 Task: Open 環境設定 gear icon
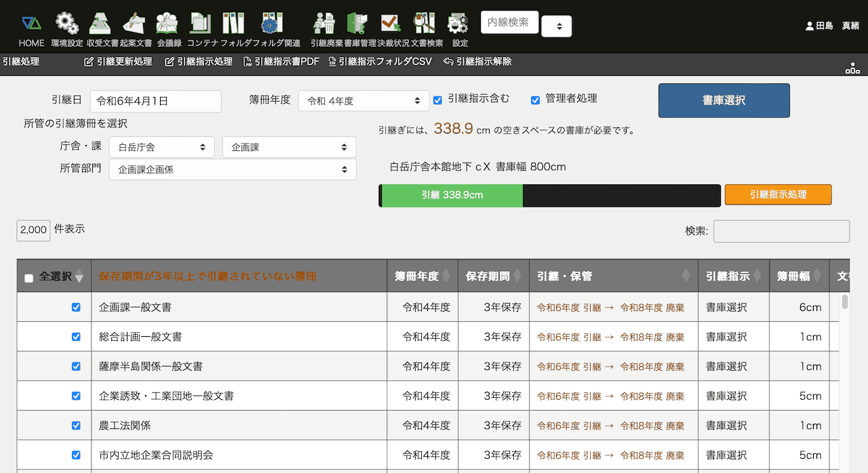coord(66,24)
